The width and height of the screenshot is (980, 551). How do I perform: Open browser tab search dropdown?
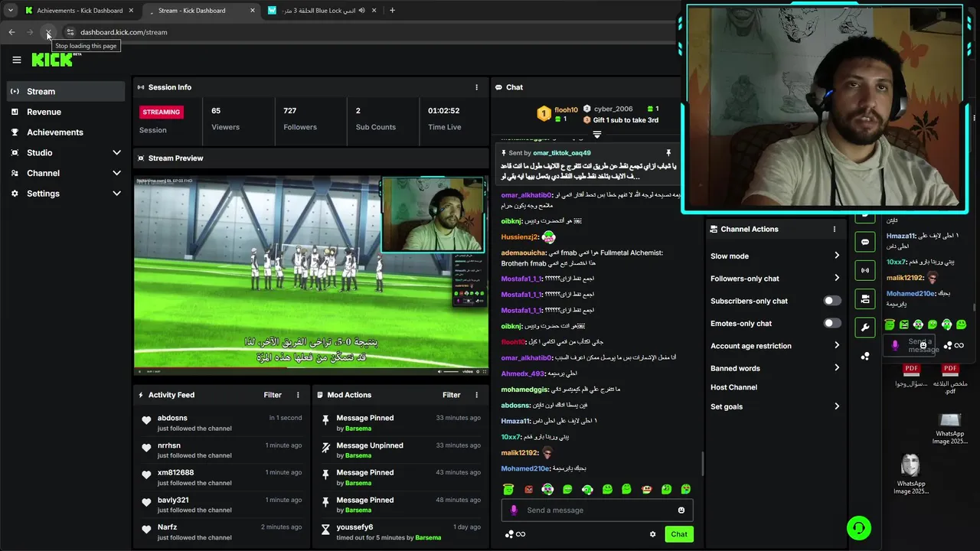[x=11, y=11]
